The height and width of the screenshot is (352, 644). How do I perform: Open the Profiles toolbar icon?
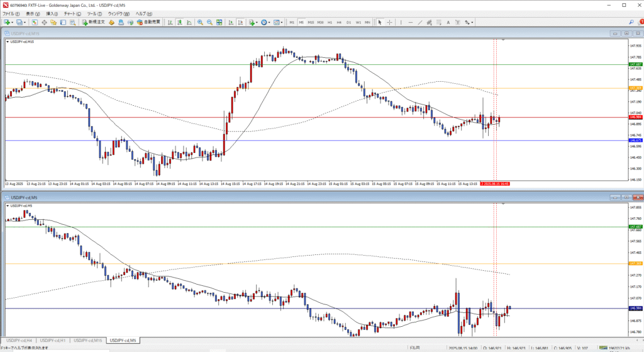[19, 22]
